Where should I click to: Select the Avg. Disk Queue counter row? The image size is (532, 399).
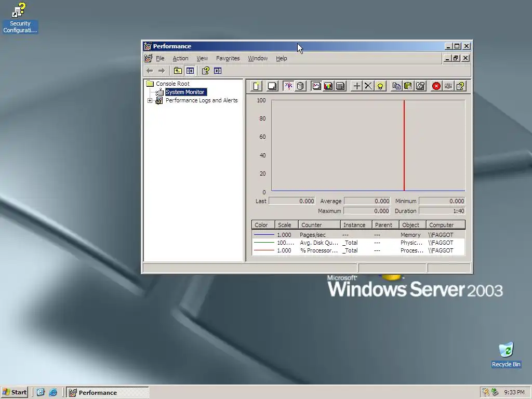coord(358,243)
